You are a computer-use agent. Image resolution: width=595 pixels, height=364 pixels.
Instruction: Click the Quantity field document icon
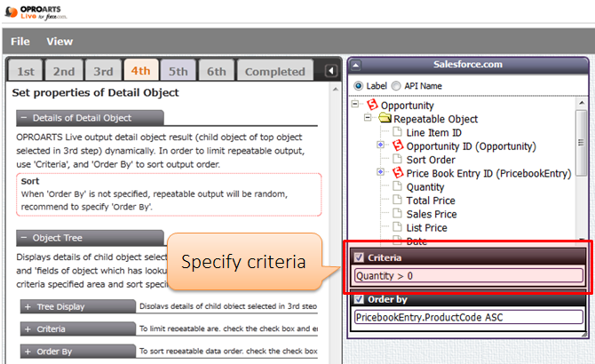pos(397,186)
